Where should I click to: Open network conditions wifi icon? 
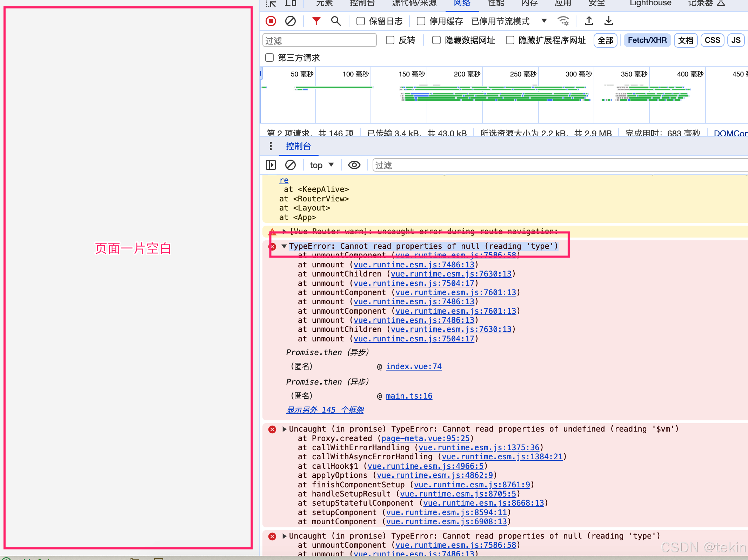coord(563,21)
